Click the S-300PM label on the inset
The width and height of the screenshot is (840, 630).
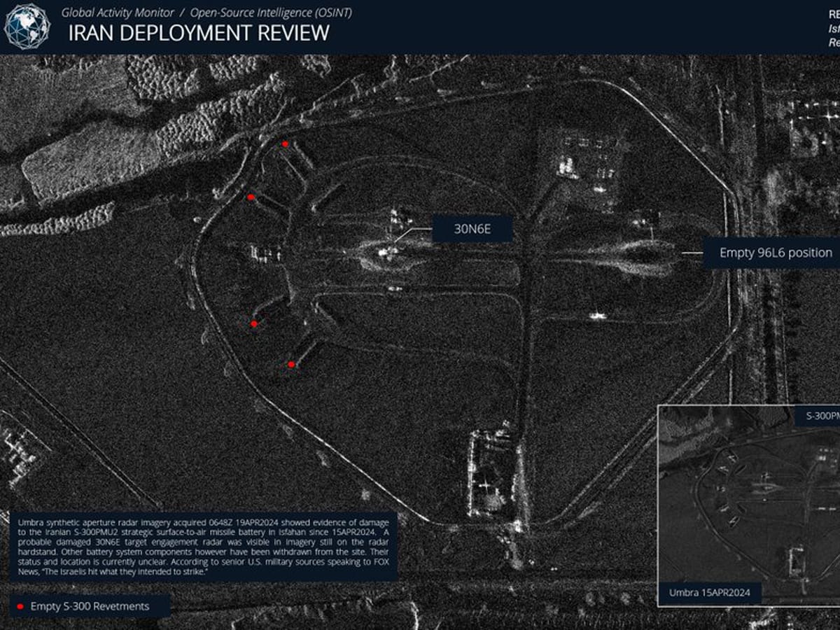pyautogui.click(x=819, y=416)
